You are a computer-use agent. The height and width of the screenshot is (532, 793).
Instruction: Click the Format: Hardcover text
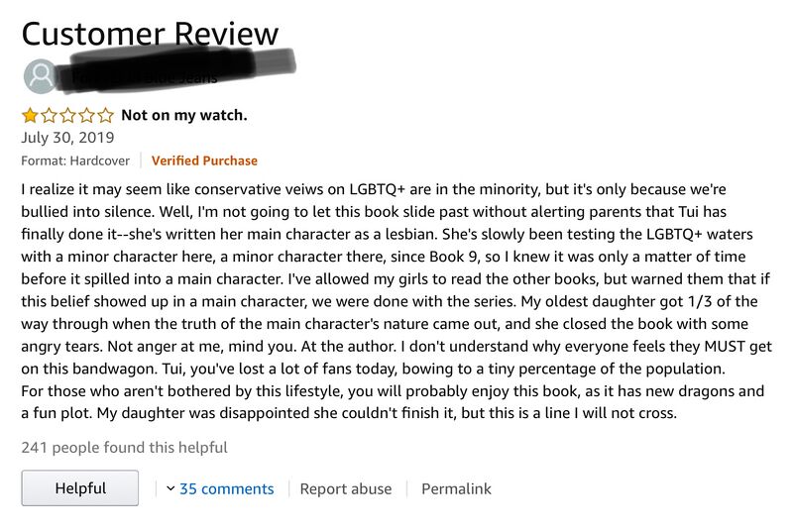[75, 160]
